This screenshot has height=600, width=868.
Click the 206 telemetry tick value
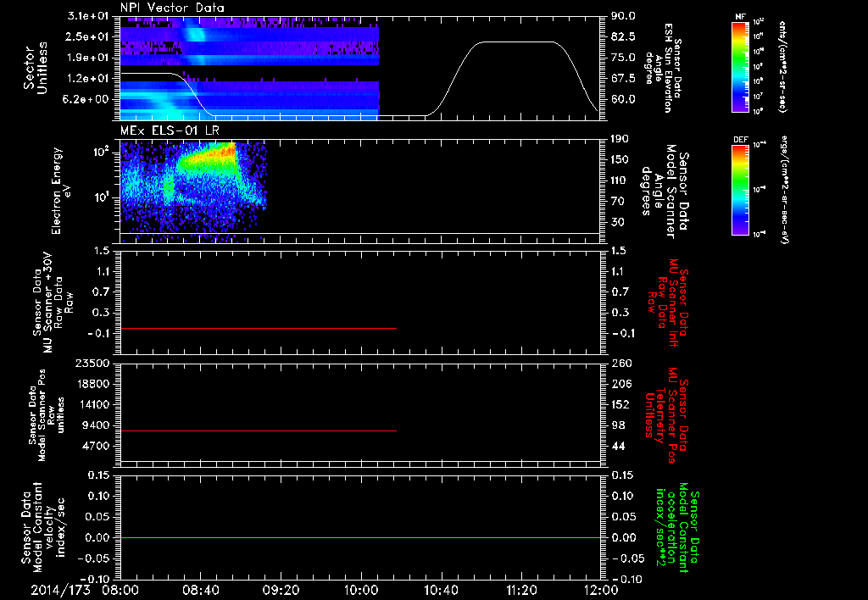click(x=620, y=384)
